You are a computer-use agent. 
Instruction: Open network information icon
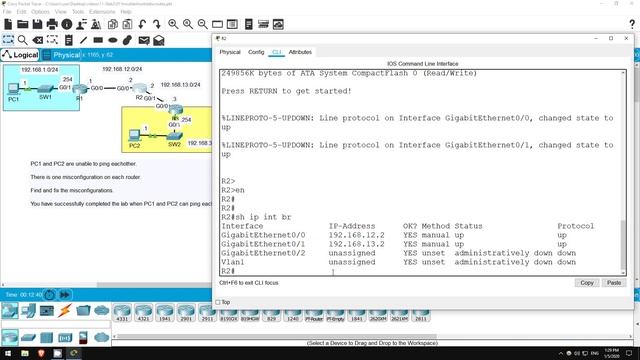(x=67, y=24)
